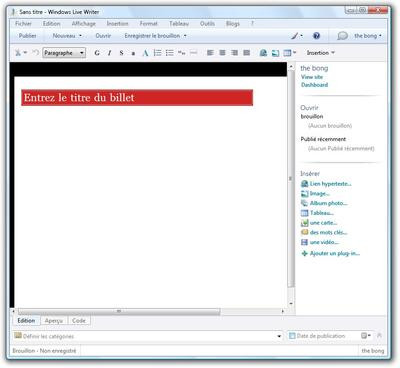Open the 'the bong' blog dropdown
Screen dimensions: 400x368
click(x=368, y=36)
